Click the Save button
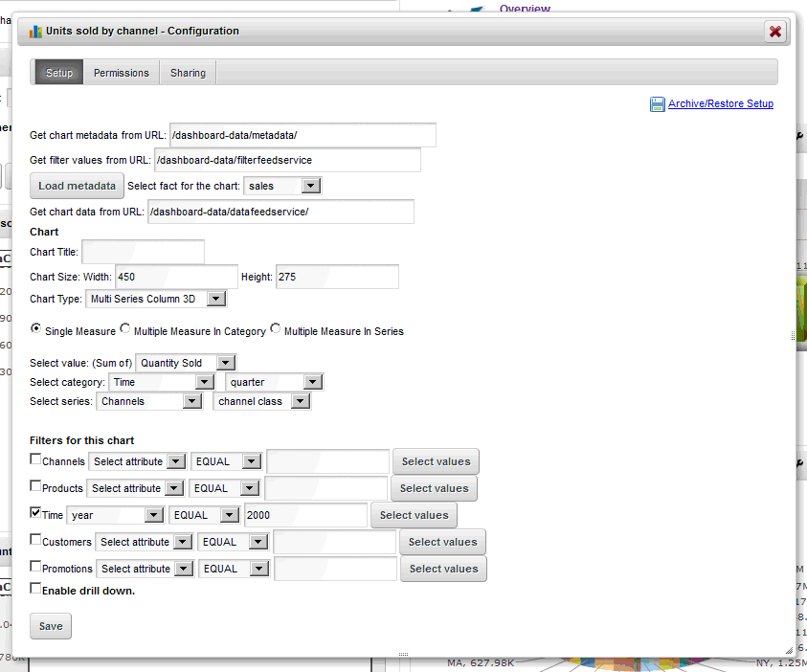The height and width of the screenshot is (672, 807). pyautogui.click(x=51, y=626)
